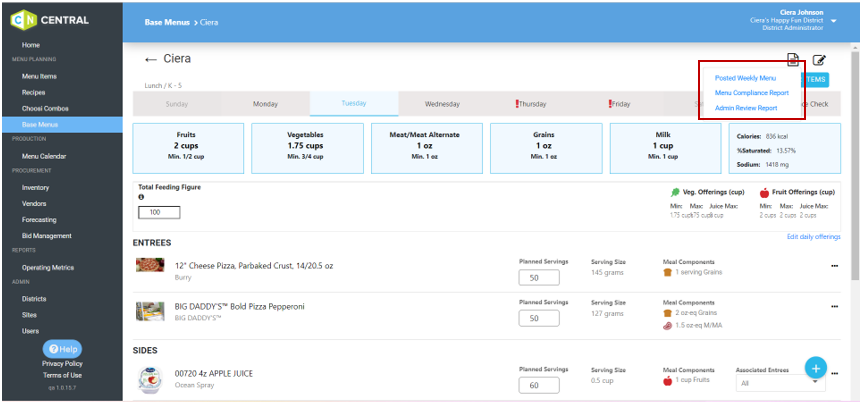Click the CN Central logo
This screenshot has width=866, height=406.
[49, 20]
